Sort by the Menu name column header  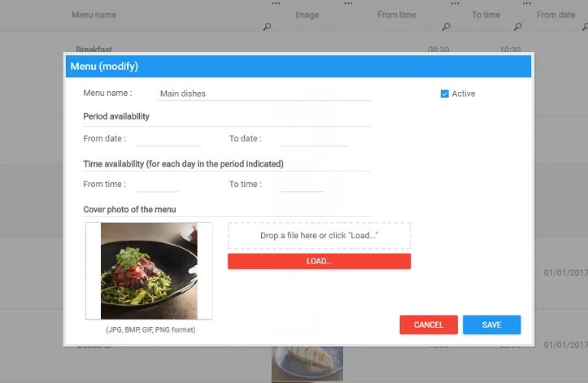(94, 15)
